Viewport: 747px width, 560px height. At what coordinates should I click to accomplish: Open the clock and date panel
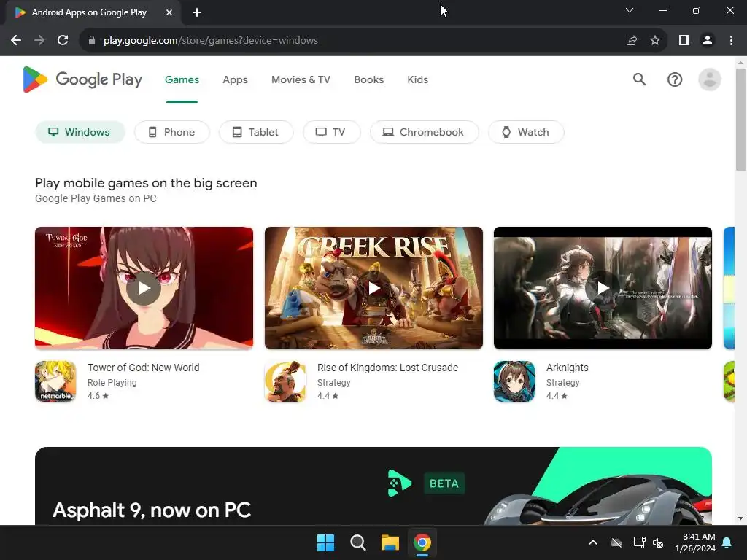pos(695,542)
